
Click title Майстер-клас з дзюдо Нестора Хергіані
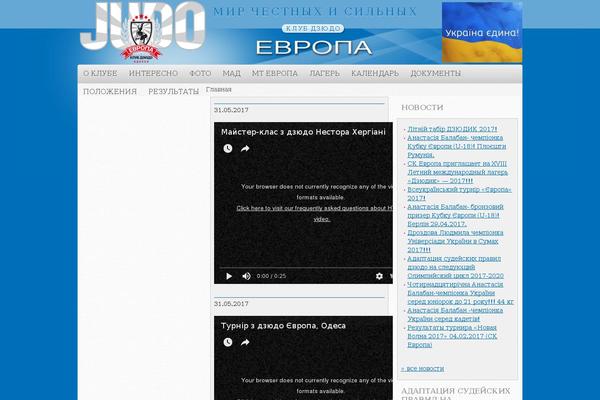coord(303,132)
